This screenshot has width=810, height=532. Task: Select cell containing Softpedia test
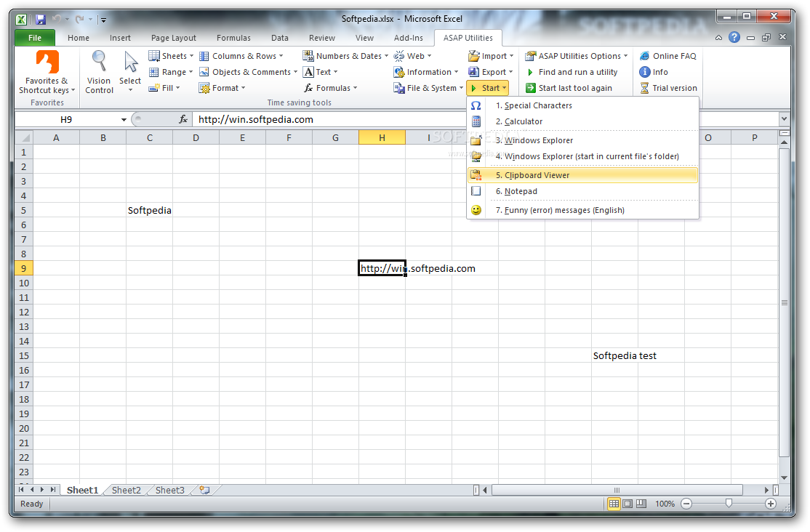tap(614, 356)
